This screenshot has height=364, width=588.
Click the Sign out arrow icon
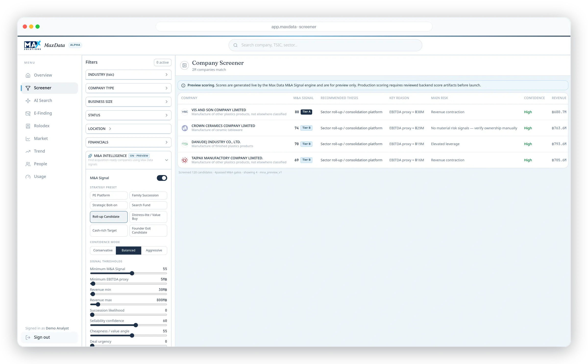coord(28,337)
